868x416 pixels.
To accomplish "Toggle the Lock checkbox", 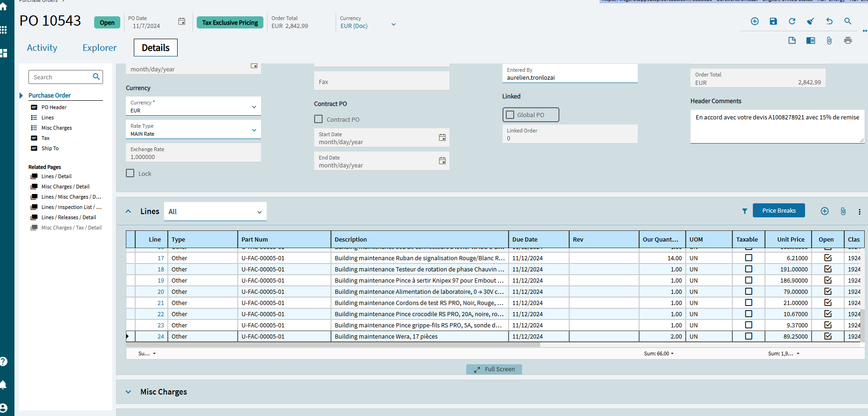I will tap(130, 173).
